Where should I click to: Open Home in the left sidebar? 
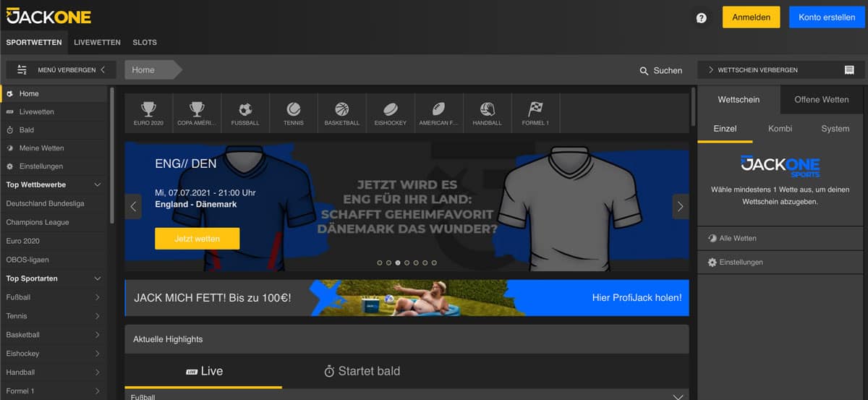[55, 93]
